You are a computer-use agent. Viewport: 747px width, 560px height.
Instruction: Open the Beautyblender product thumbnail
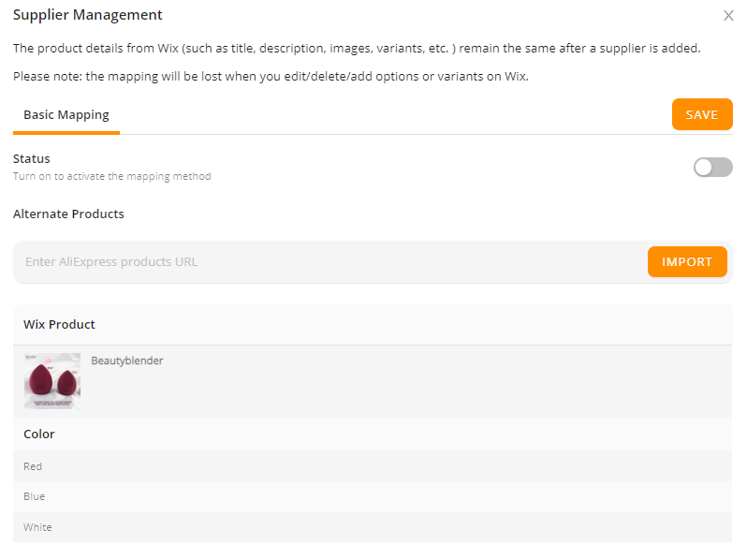point(52,381)
